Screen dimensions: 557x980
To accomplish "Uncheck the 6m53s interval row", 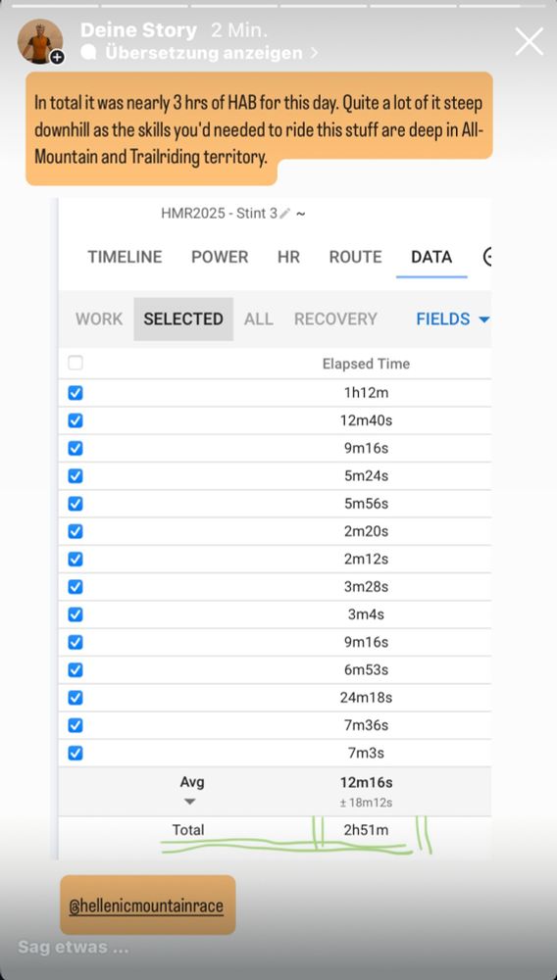I will pos(75,670).
